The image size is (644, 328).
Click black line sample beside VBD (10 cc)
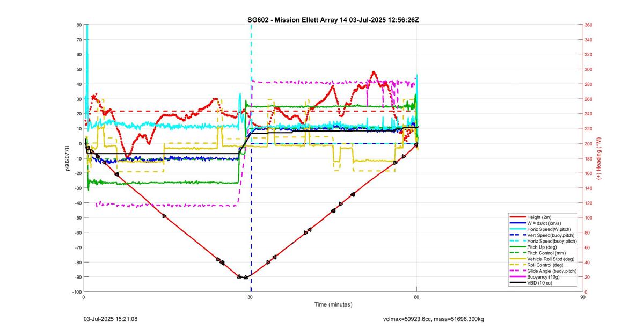pyautogui.click(x=518, y=282)
